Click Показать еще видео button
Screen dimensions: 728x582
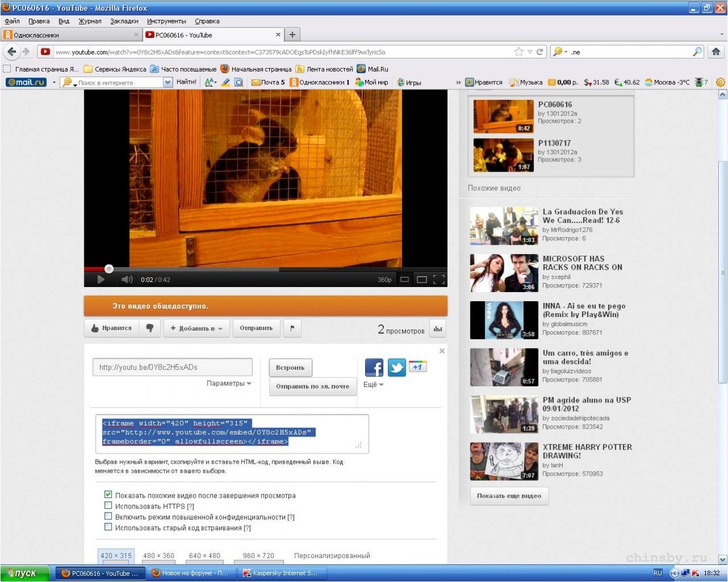click(x=509, y=496)
